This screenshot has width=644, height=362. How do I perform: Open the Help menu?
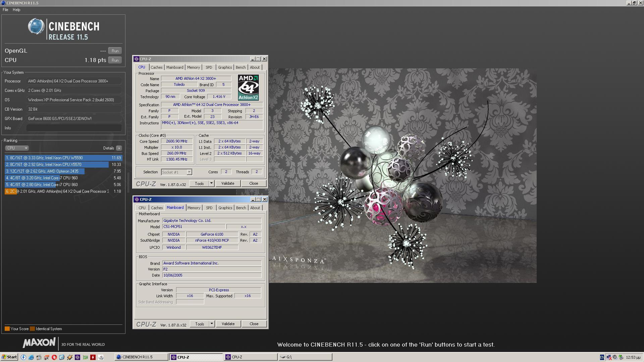click(16, 10)
